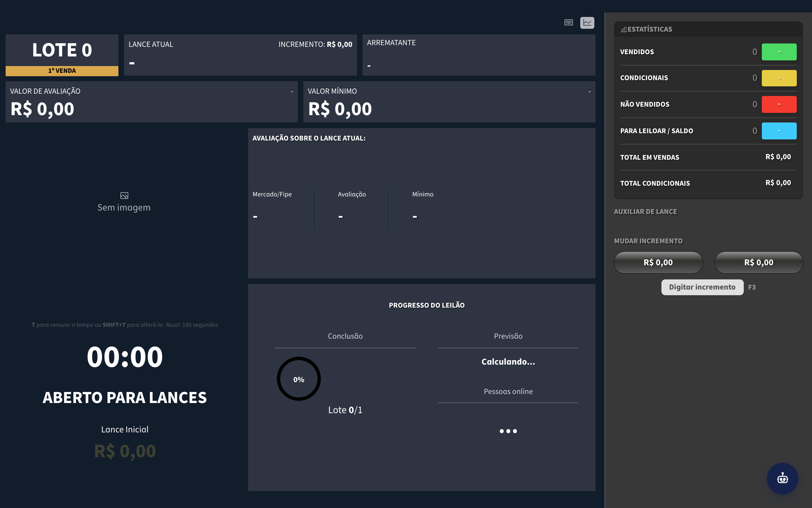Screen dimensions: 812x508
Task: Click the ARREMATANTE label
Action: [x=391, y=43]
